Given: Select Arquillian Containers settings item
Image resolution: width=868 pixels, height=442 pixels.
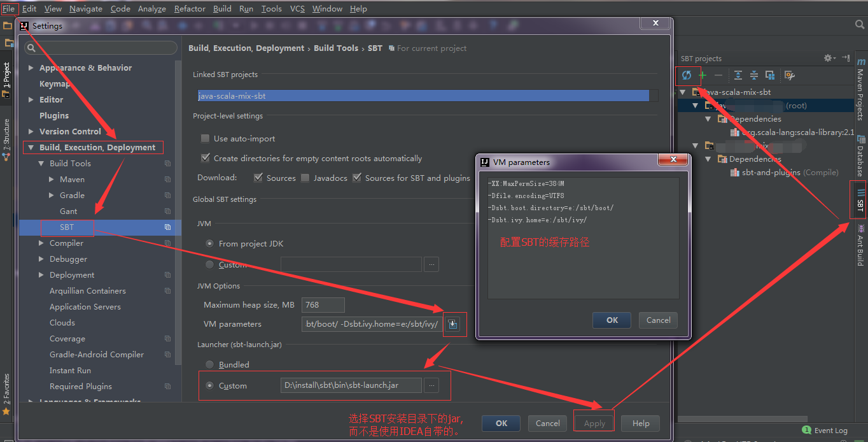Looking at the screenshot, I should (88, 291).
